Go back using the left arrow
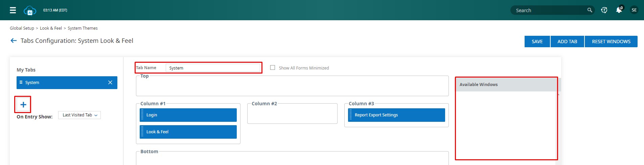644x165 pixels. tap(14, 41)
